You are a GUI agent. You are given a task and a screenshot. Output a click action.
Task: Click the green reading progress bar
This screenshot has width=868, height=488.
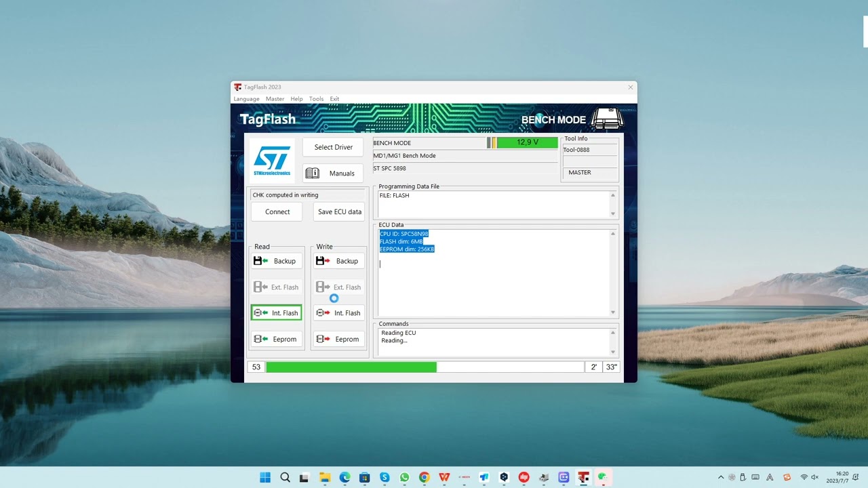[351, 367]
